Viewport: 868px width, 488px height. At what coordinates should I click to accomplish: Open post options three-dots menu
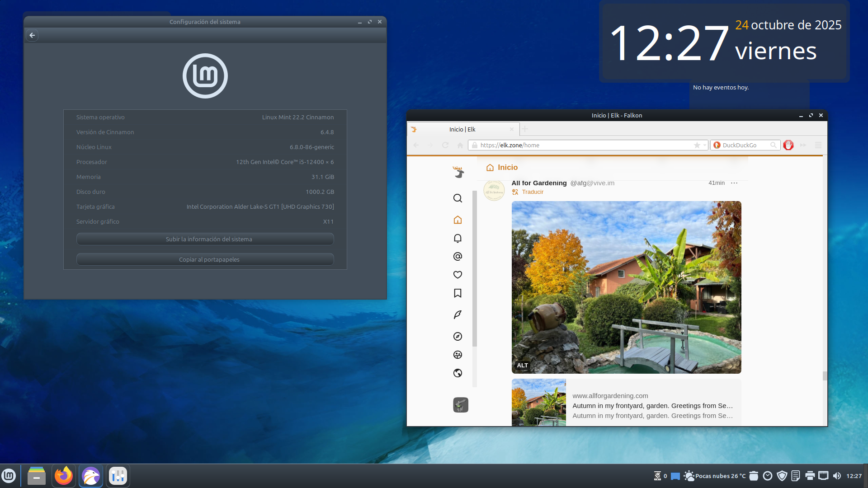pyautogui.click(x=734, y=183)
